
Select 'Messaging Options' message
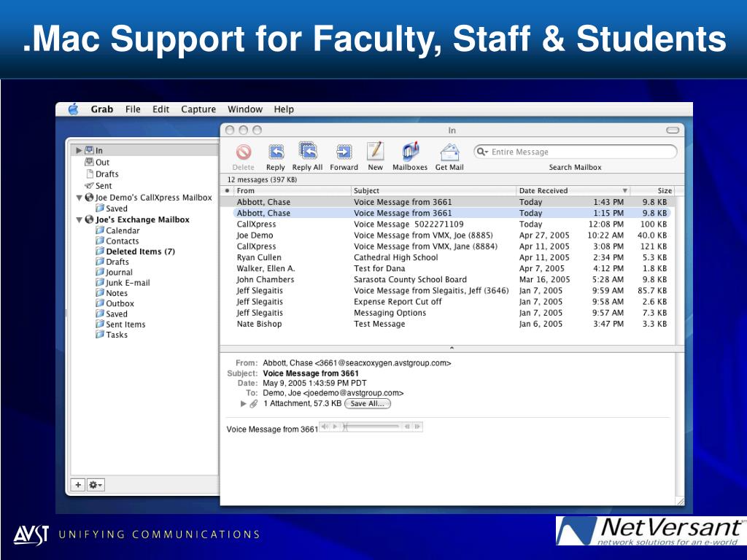448,313
